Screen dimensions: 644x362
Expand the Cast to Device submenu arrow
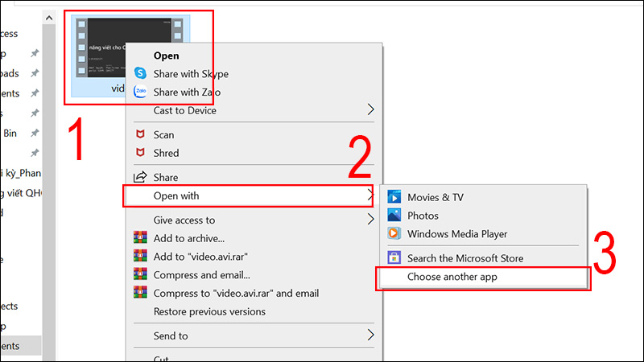(370, 109)
